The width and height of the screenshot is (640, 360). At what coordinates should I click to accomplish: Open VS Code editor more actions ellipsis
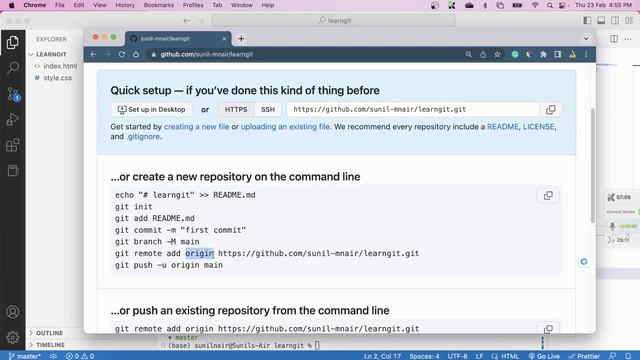click(628, 39)
